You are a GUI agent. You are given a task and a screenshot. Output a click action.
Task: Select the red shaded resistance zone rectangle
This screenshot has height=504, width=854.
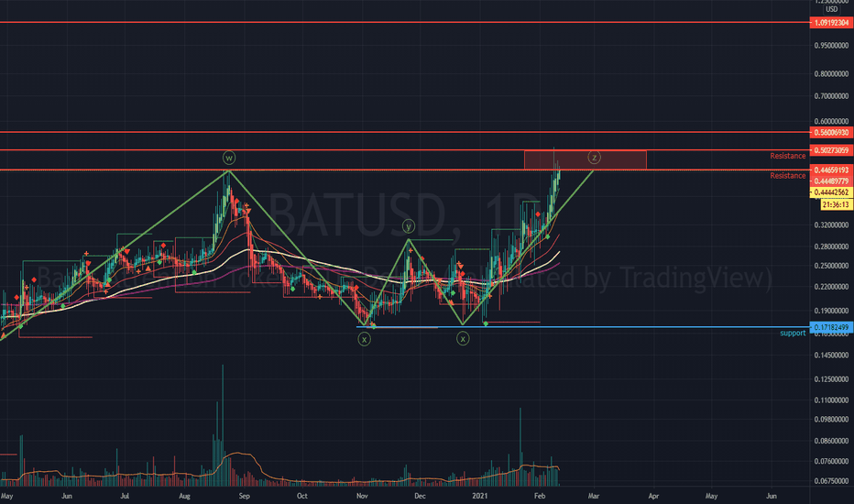point(586,160)
